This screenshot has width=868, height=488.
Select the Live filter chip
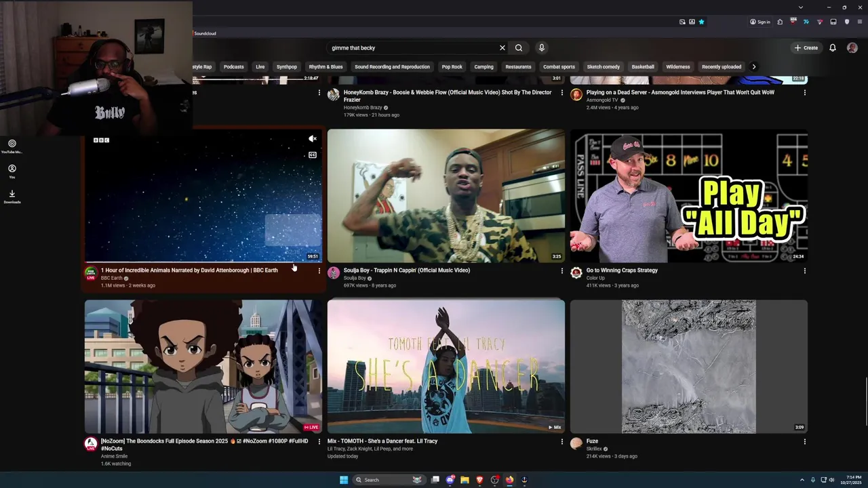(260, 66)
